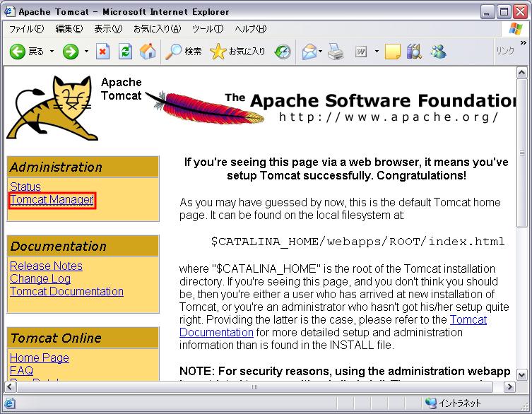Click the horizontal scrollbar right arrow

tap(509, 387)
